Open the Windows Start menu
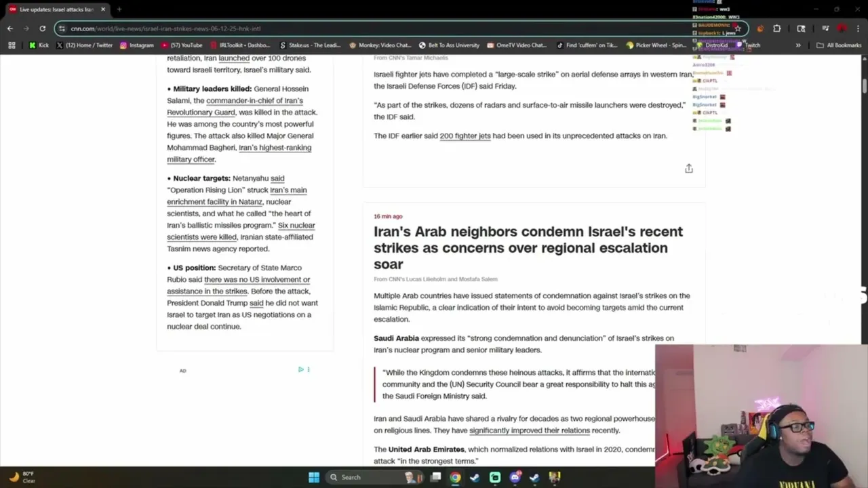The image size is (868, 488). [x=314, y=477]
